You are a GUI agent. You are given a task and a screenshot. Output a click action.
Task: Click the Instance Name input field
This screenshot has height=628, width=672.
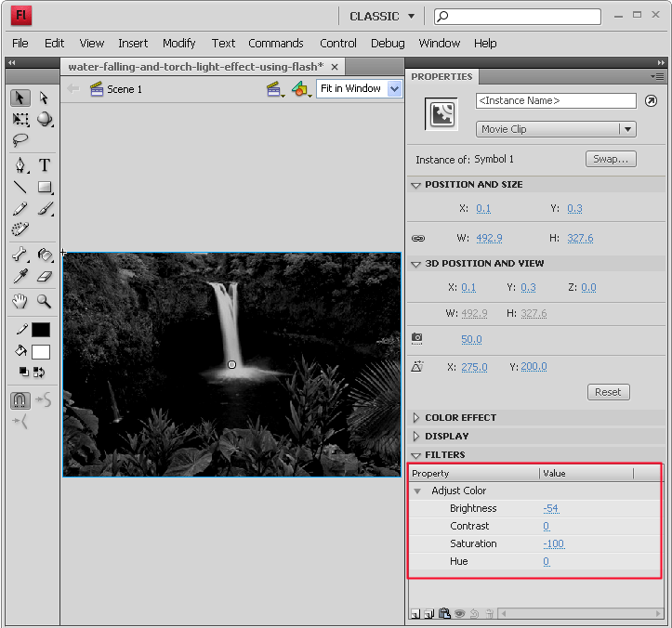(556, 101)
